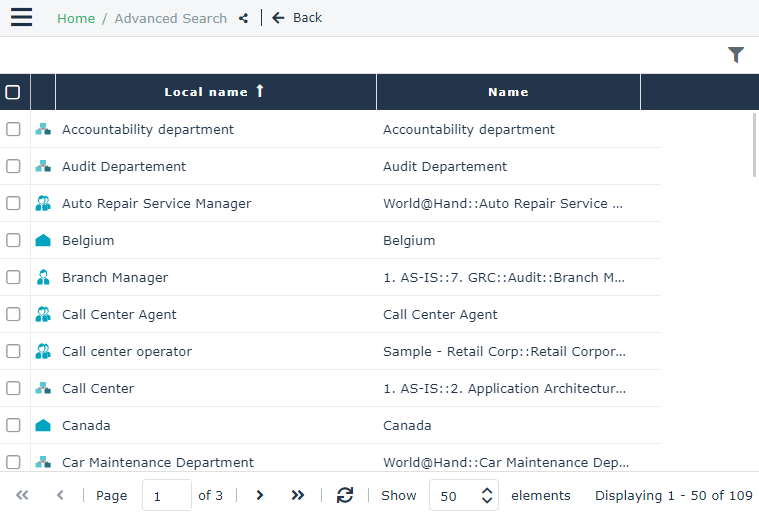The image size is (759, 518).
Task: Click the Belgium site icon
Action: [43, 241]
